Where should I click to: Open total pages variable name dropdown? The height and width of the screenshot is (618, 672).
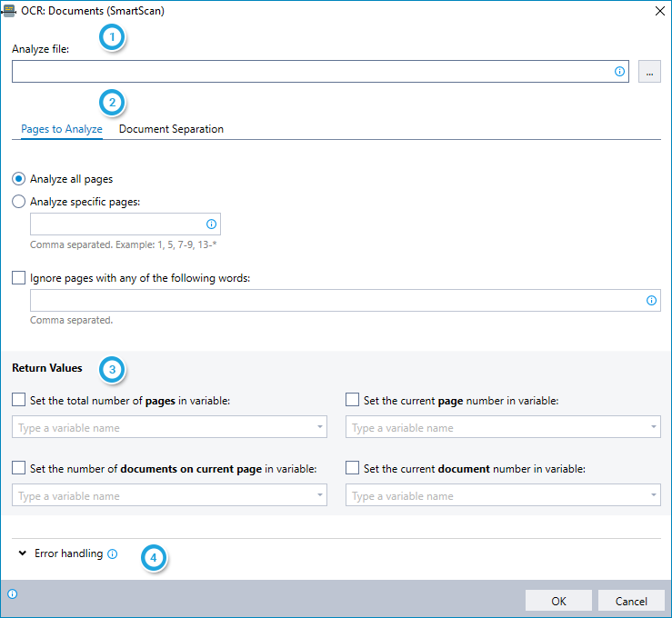coord(320,427)
